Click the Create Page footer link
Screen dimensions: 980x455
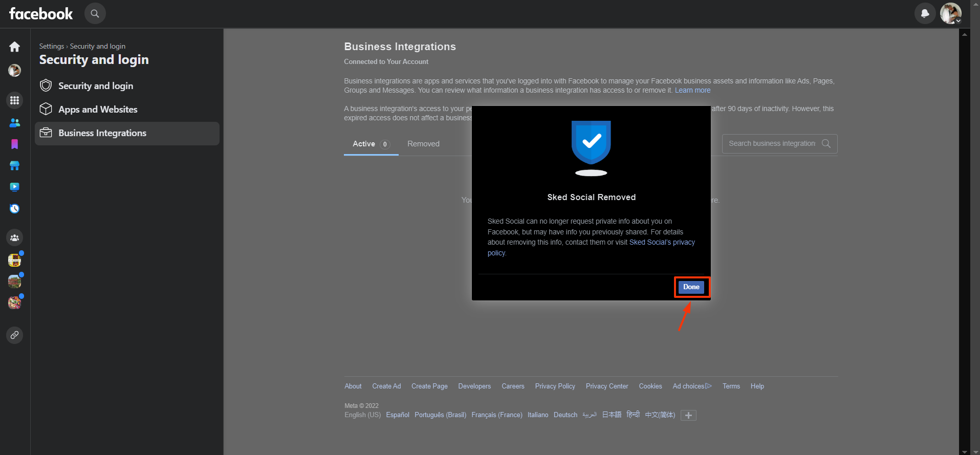coord(429,386)
